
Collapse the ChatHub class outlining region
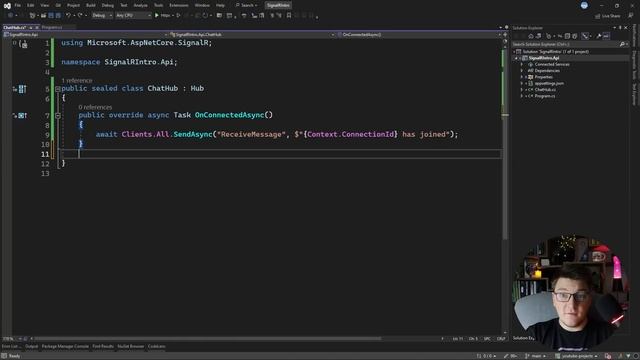click(x=58, y=89)
